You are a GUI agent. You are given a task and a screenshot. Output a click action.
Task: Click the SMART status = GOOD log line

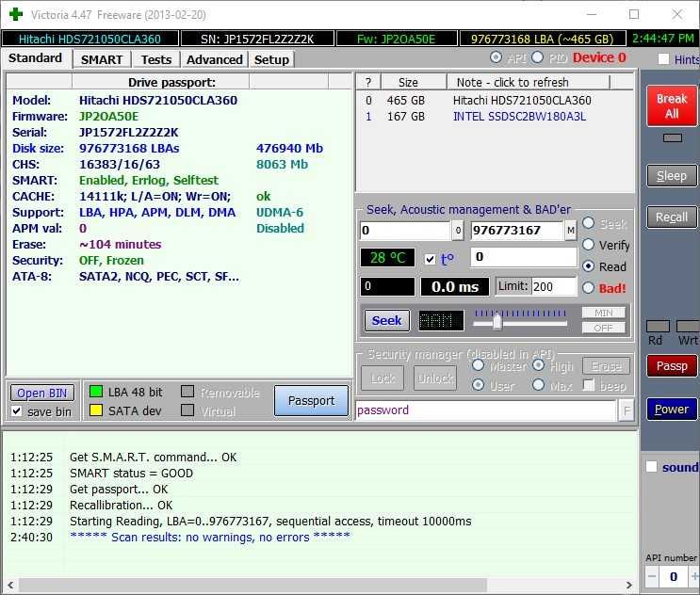pyautogui.click(x=131, y=474)
